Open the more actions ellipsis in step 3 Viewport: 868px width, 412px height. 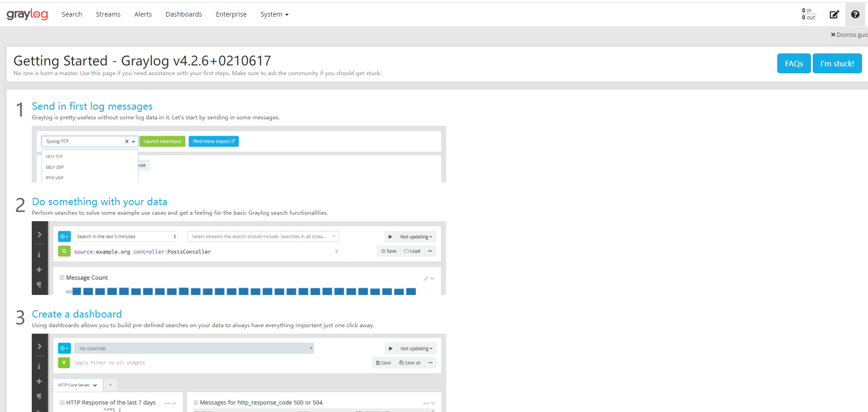coord(430,363)
